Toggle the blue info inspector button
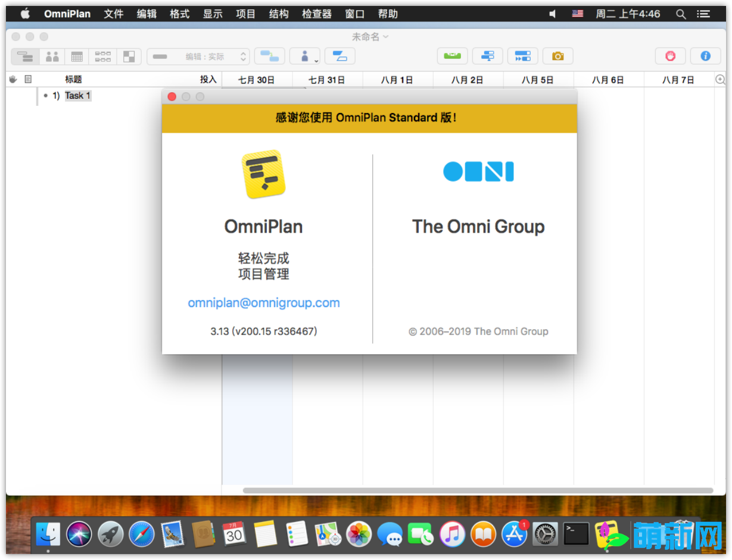732x560 pixels. click(x=706, y=57)
